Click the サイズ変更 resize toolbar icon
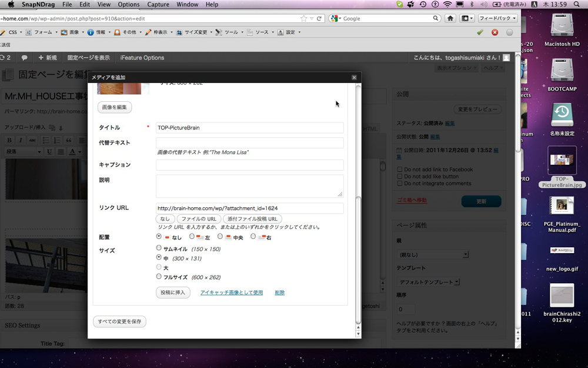The image size is (588, 368). point(179,32)
